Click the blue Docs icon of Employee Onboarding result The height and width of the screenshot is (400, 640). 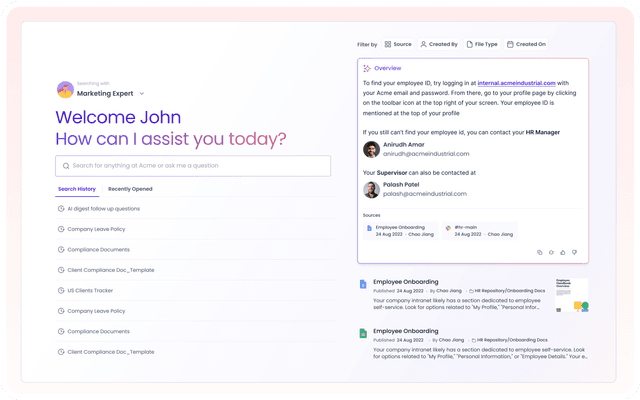[x=363, y=284]
